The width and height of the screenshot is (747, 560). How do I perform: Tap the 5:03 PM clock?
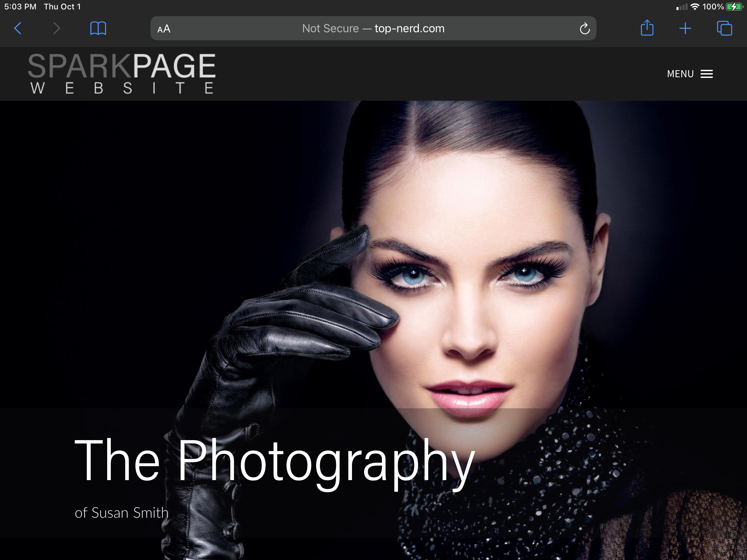[20, 7]
